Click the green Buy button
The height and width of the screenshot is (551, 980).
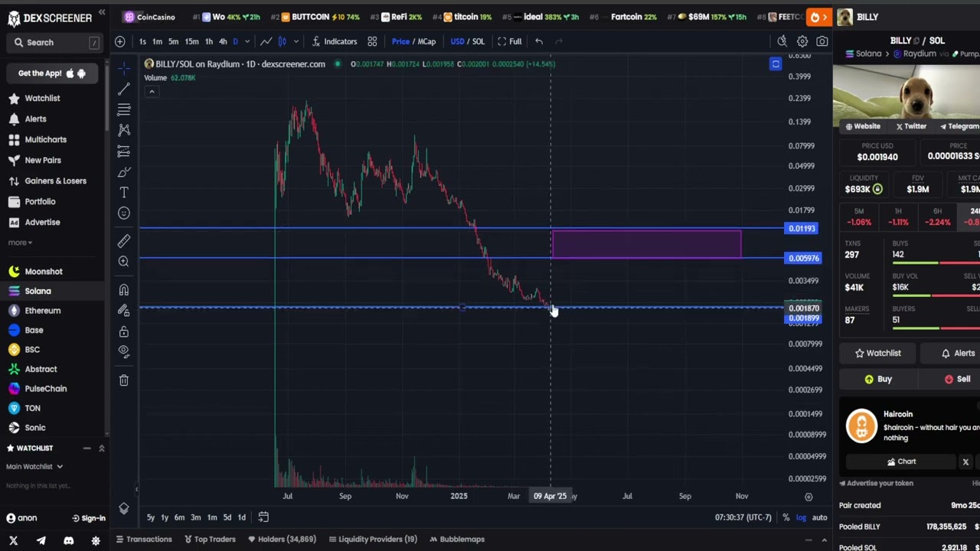tap(878, 380)
